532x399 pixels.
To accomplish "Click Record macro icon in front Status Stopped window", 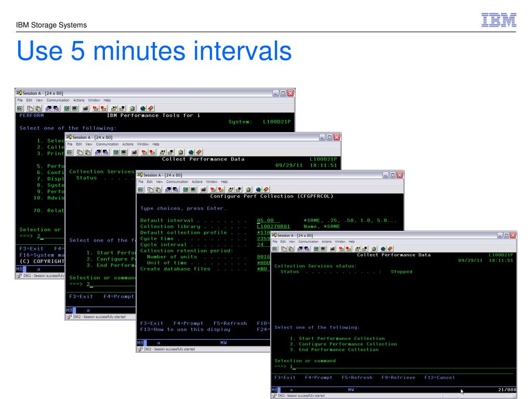I will click(341, 249).
